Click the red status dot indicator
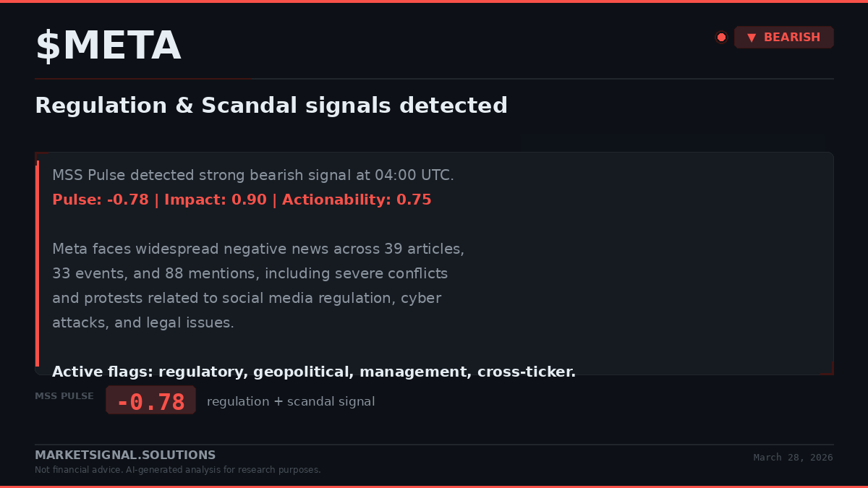Viewport: 868px width, 488px height. pyautogui.click(x=721, y=38)
